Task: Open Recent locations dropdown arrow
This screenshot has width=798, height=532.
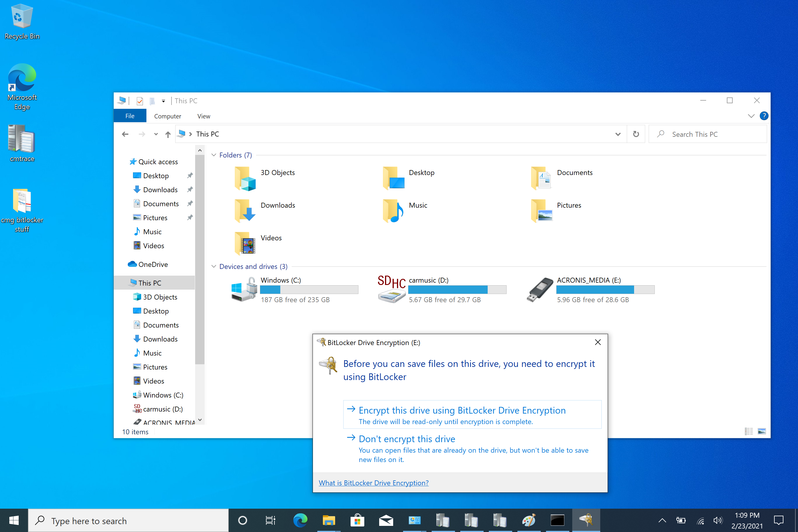Action: coord(156,134)
